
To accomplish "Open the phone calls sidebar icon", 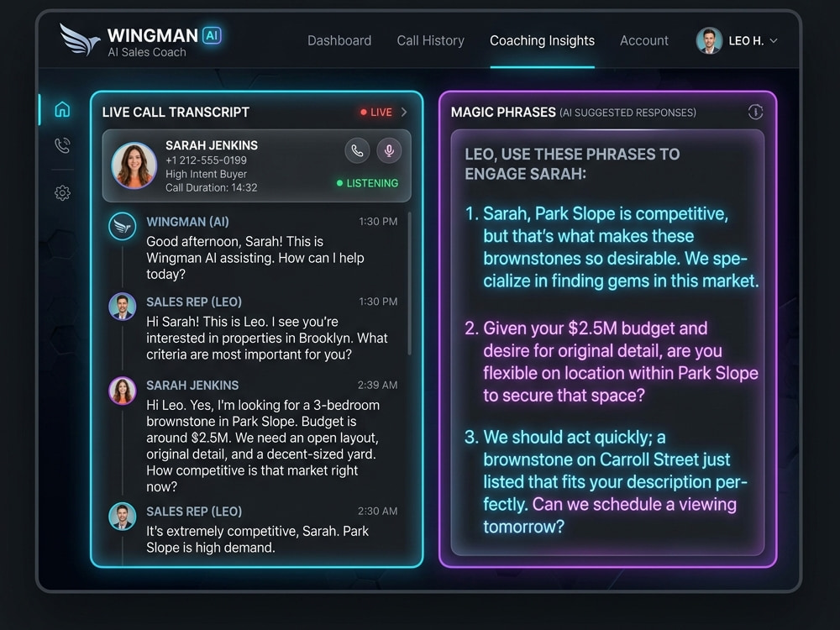I will pyautogui.click(x=62, y=145).
